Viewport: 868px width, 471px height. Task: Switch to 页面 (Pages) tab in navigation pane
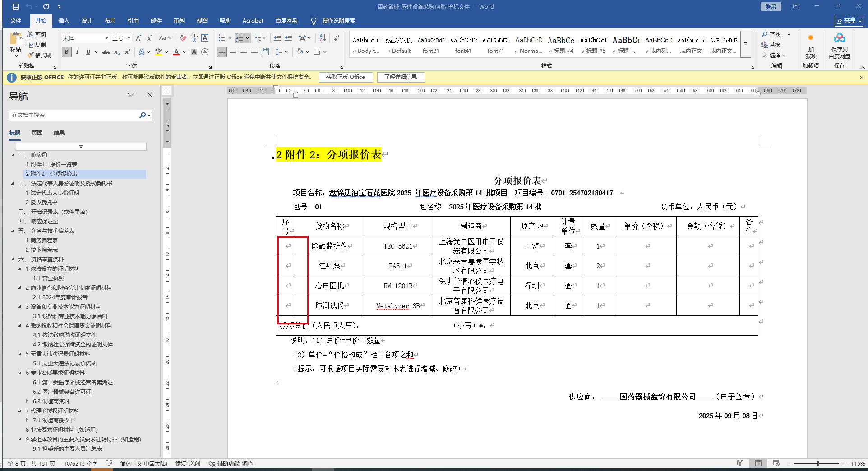pos(37,133)
